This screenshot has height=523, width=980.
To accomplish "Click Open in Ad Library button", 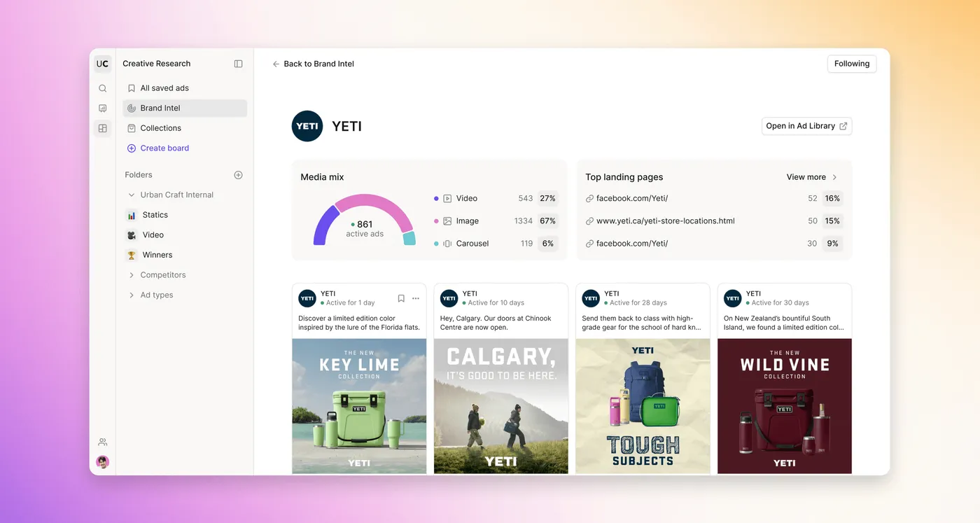I will pyautogui.click(x=806, y=126).
